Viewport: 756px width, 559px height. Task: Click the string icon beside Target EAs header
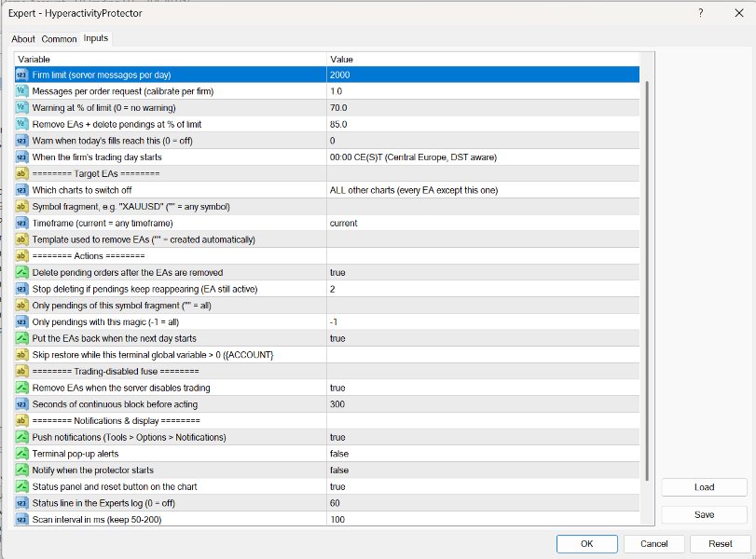(21, 173)
